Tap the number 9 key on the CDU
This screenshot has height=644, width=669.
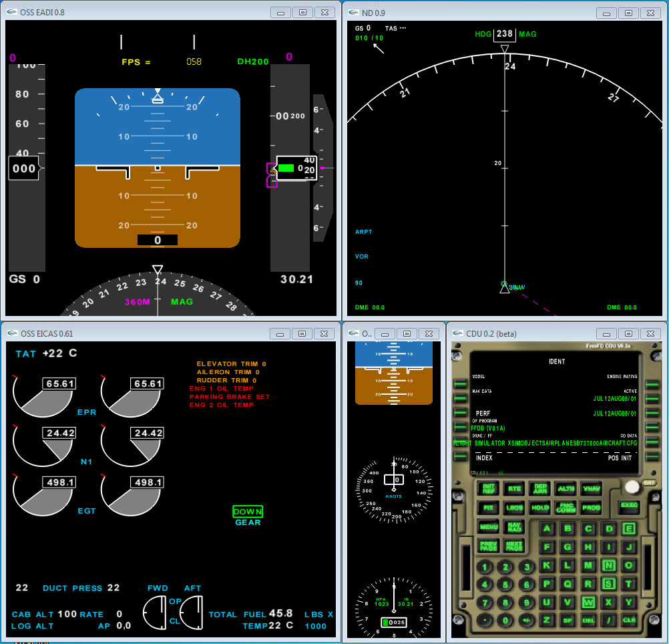527,603
